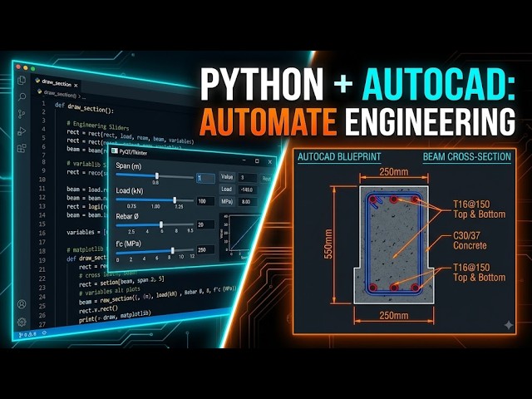Click the beam cross-section drawing
532x399 pixels.
tap(393, 244)
